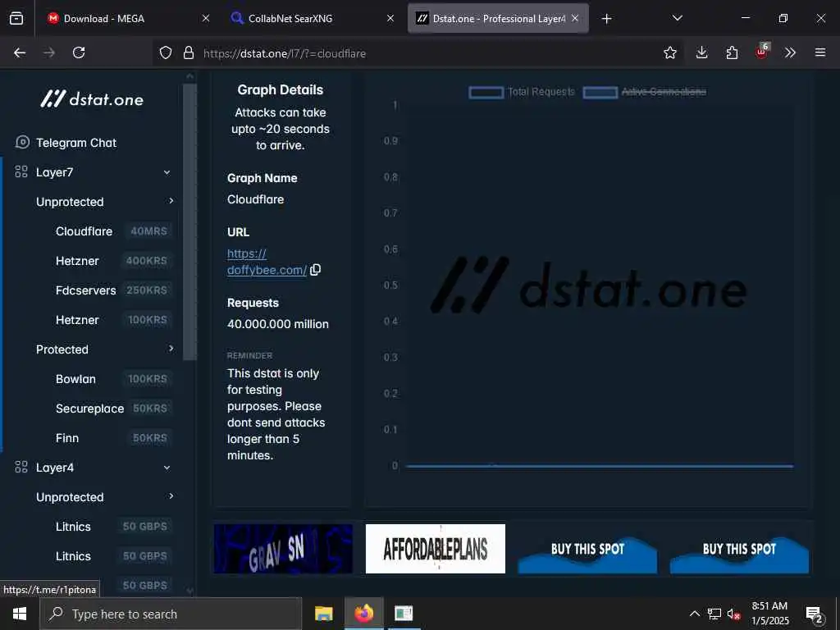Close the Dstat.one tab
The height and width of the screenshot is (630, 840).
coord(575,18)
